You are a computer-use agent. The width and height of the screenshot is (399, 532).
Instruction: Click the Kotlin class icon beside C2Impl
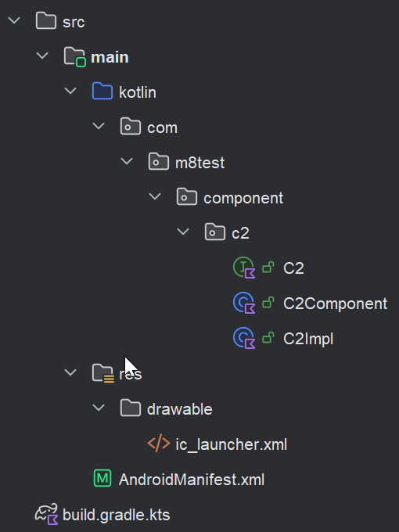point(244,338)
